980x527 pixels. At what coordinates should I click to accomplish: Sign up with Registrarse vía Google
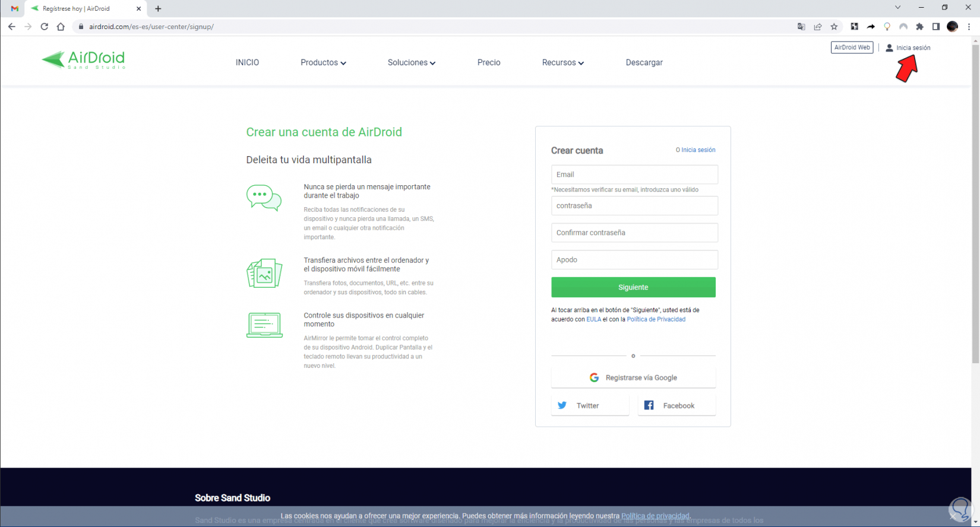[633, 377]
